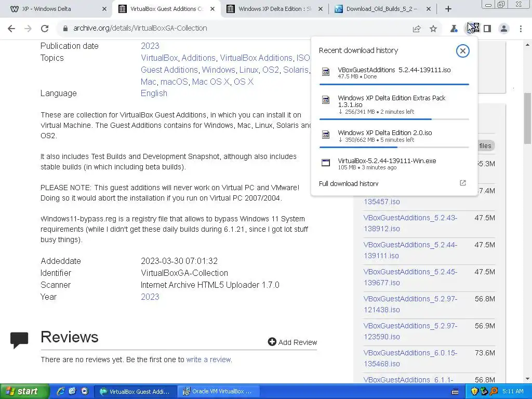Close the Recent download history popup

click(x=462, y=51)
